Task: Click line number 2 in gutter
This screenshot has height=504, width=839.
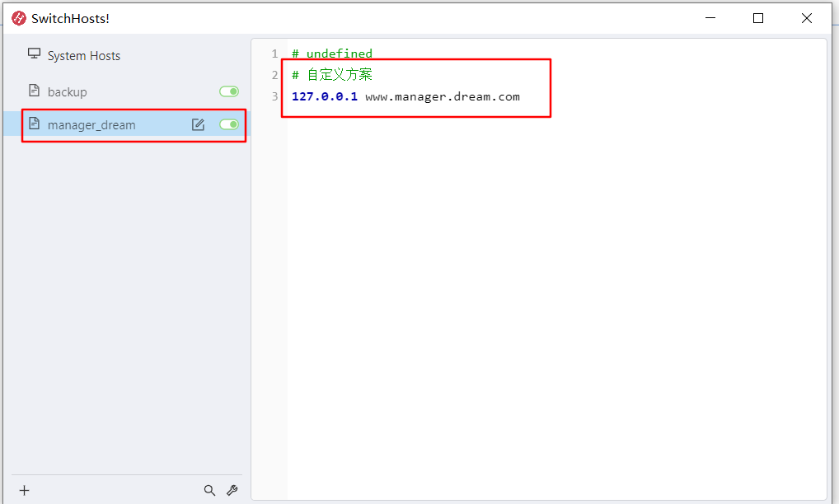Action: click(274, 75)
